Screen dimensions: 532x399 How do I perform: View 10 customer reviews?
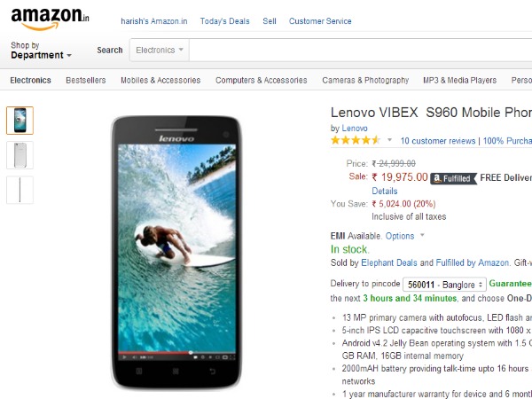point(438,141)
